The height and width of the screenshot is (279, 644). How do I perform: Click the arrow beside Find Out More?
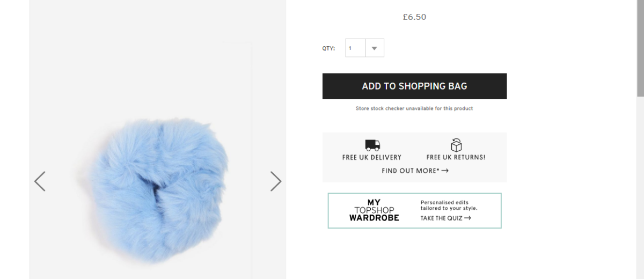(x=445, y=171)
